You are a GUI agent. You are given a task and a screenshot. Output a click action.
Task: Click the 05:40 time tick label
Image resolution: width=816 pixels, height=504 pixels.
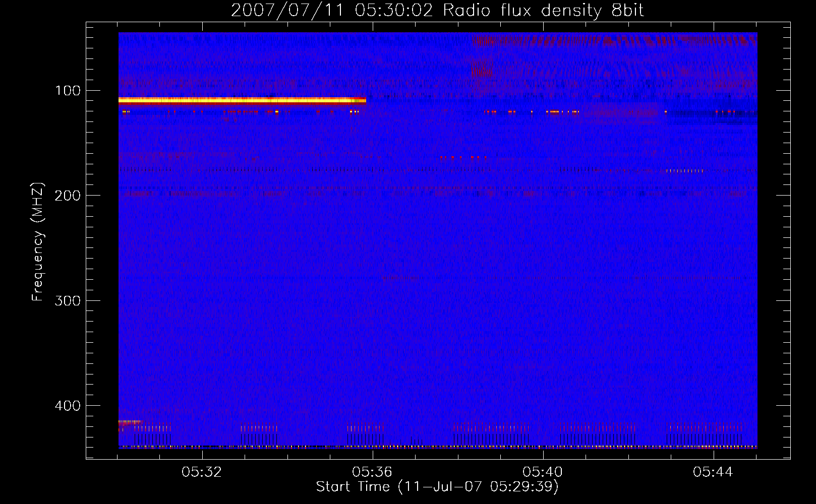(x=543, y=472)
